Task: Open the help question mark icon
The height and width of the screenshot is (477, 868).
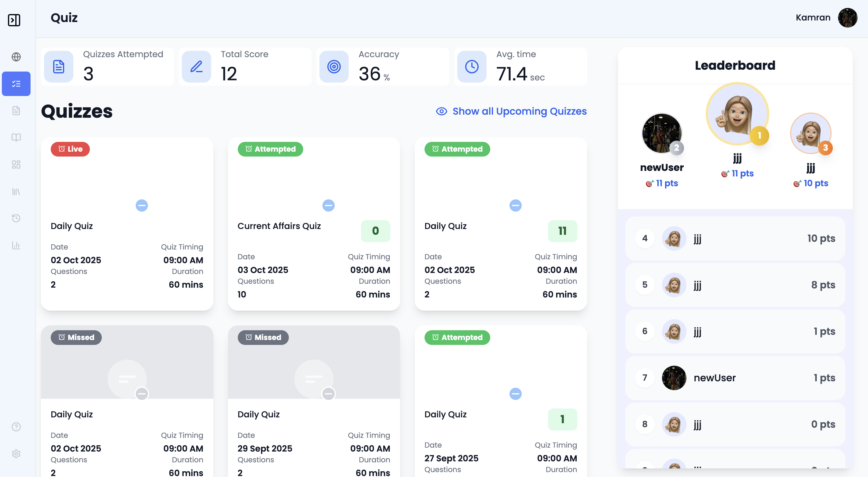Action: click(x=16, y=427)
